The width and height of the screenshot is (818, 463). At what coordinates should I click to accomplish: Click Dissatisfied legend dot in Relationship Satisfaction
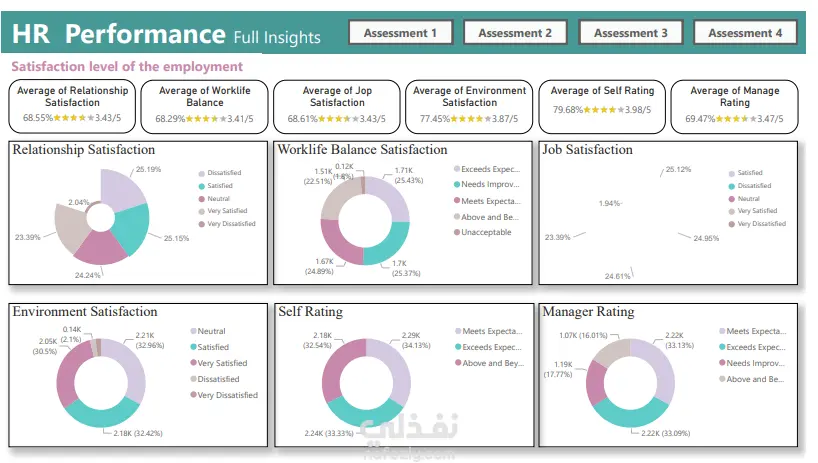point(201,173)
